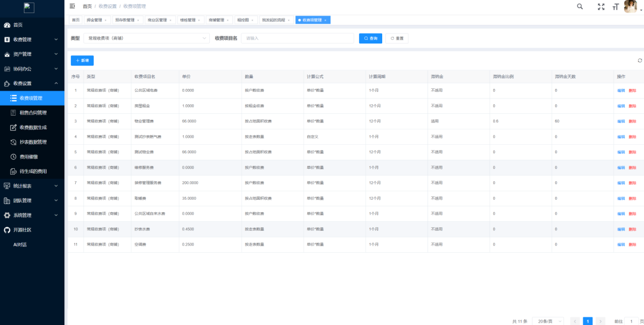Click the 新增 add button
The height and width of the screenshot is (325, 644).
(x=82, y=60)
